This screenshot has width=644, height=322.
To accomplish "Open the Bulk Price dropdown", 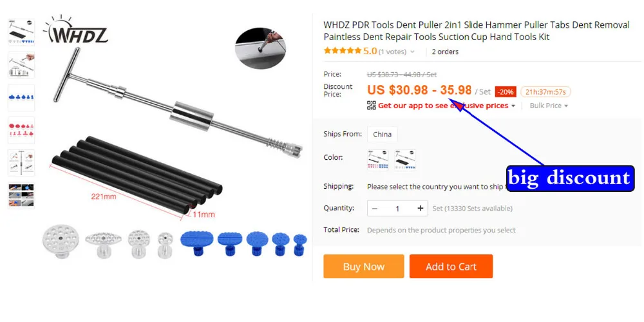I will pos(549,106).
